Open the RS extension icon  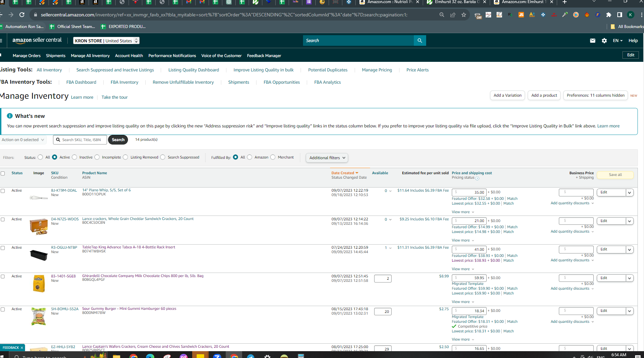point(510,15)
